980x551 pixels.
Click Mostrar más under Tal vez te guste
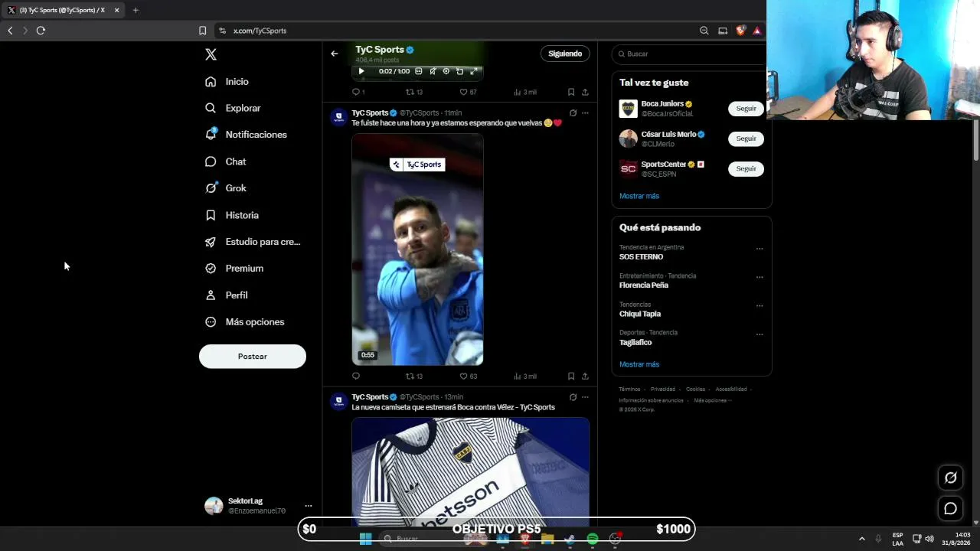[639, 196]
